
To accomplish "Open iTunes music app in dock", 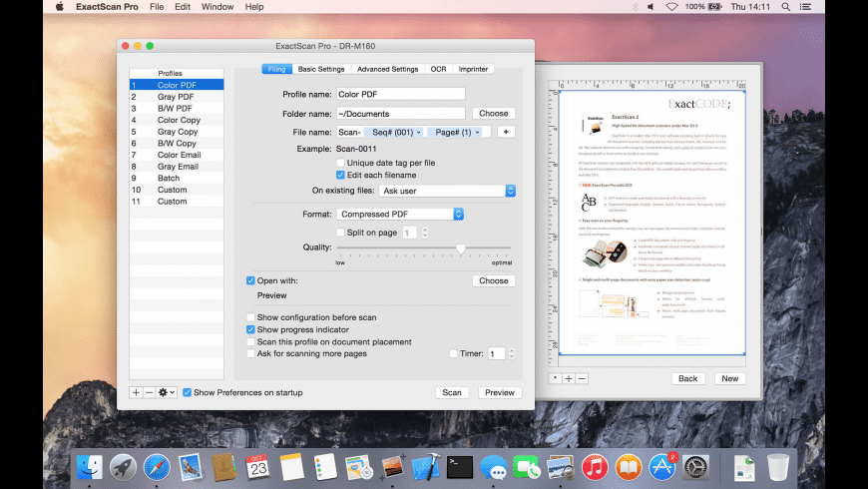I will tap(595, 467).
